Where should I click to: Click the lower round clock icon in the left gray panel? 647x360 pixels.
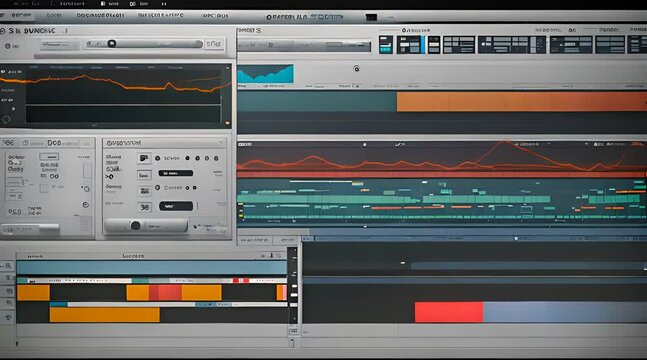tap(86, 205)
